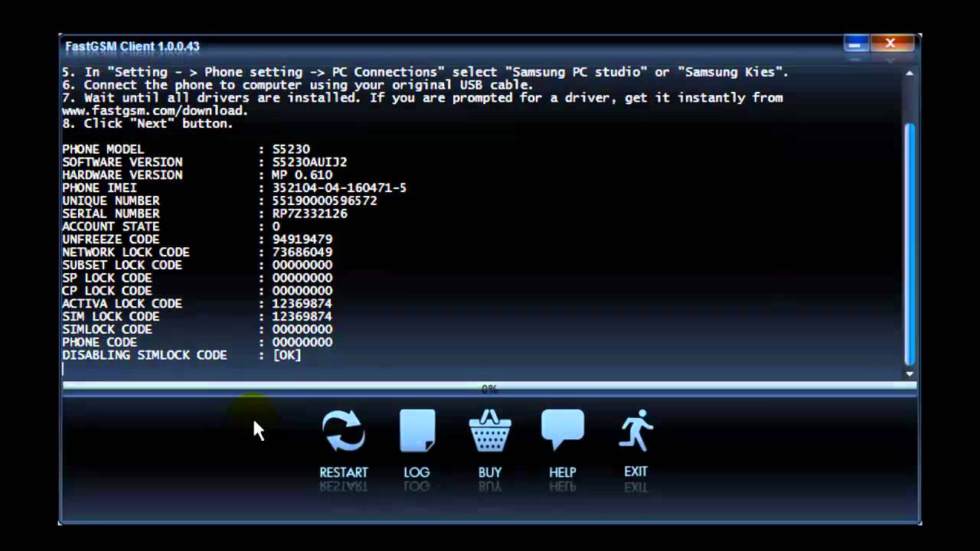The image size is (980, 551).
Task: Click the ACCOUNT STATE label
Action: point(111,227)
